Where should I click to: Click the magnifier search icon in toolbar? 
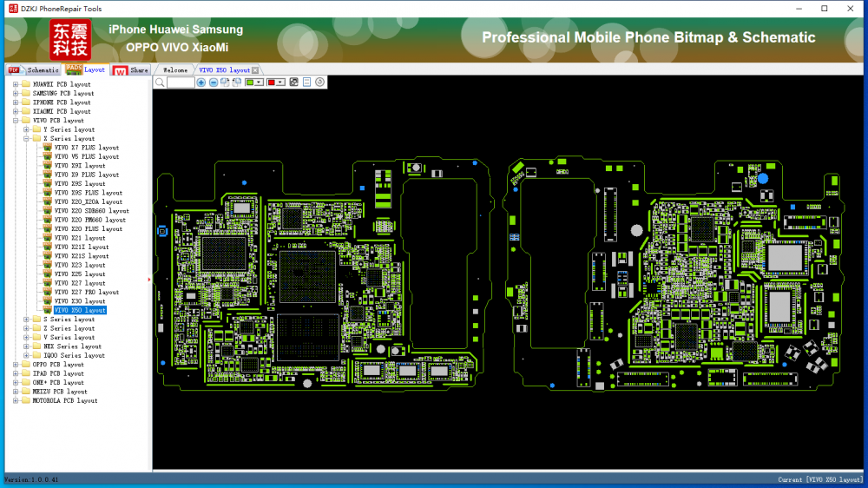160,82
